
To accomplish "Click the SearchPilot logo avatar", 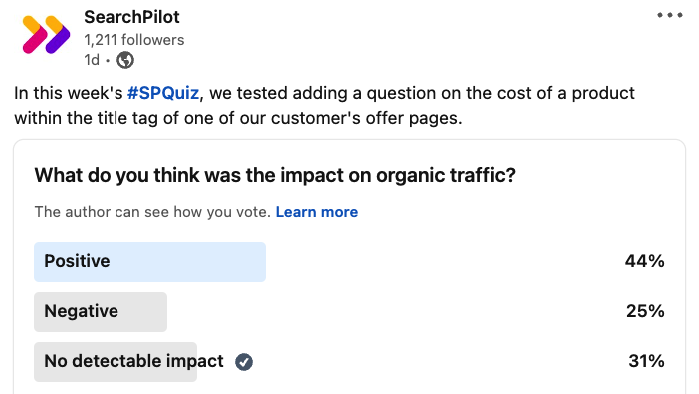I will coord(46,35).
